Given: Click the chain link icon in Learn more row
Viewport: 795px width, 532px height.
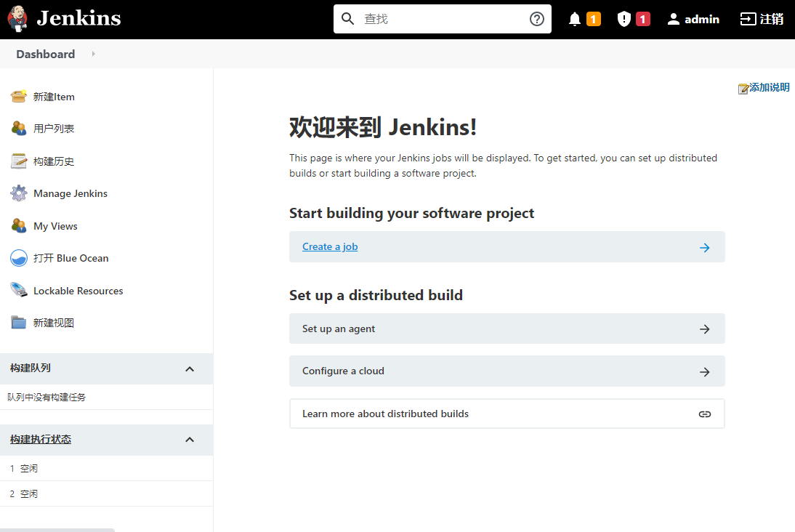Looking at the screenshot, I should pos(704,414).
